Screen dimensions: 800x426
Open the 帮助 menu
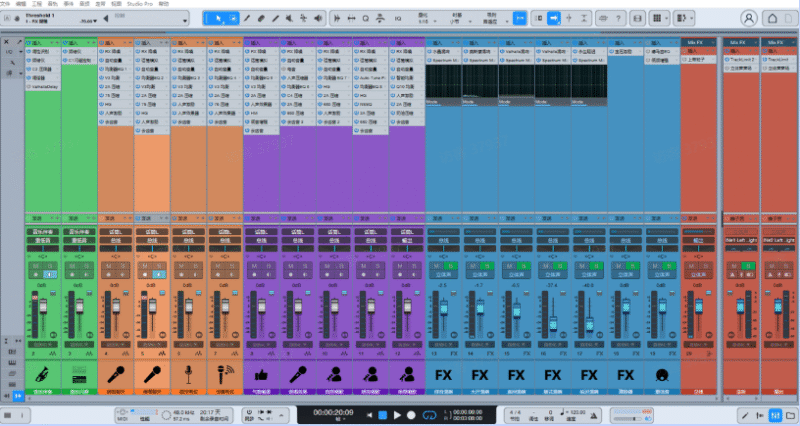point(163,4)
